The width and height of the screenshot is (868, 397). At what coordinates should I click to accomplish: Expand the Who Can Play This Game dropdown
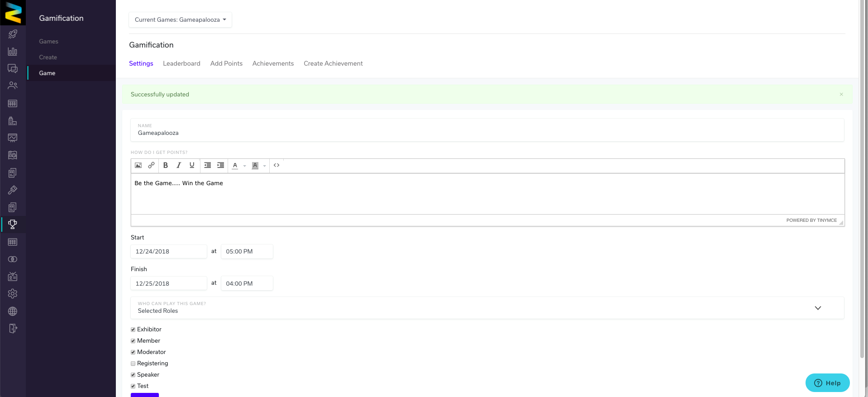point(487,308)
